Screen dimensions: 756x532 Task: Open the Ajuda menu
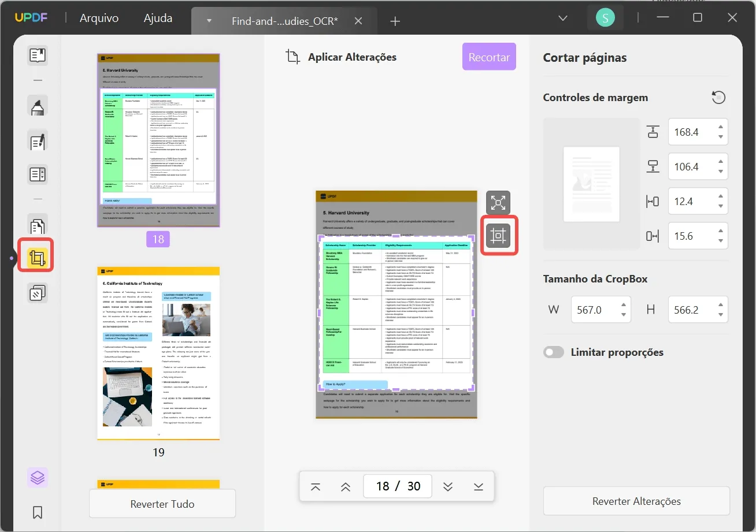pos(158,18)
